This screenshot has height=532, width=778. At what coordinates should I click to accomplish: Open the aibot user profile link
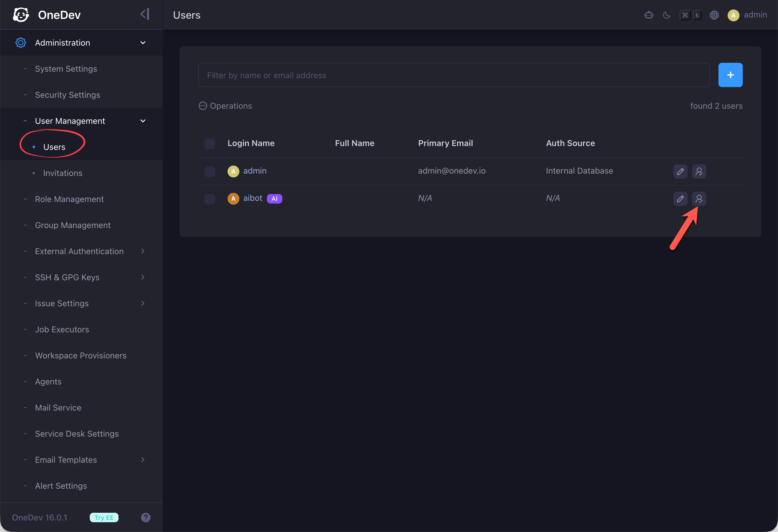pos(253,198)
